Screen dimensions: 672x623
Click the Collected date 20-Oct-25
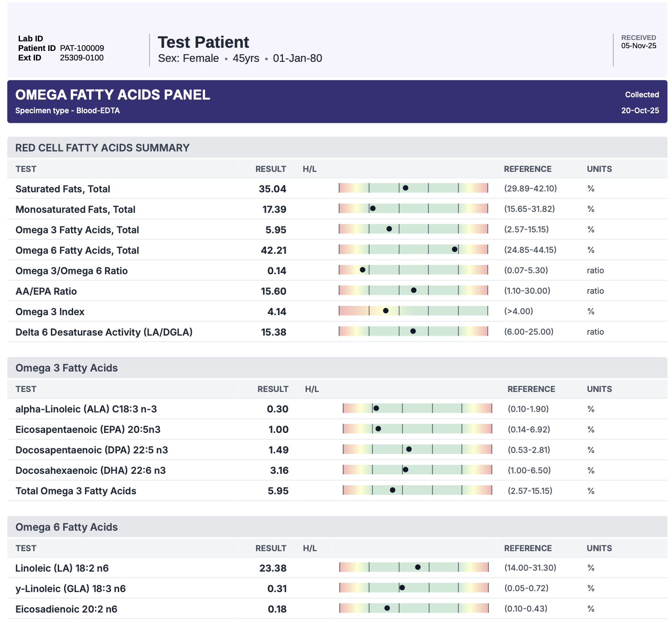pyautogui.click(x=640, y=111)
